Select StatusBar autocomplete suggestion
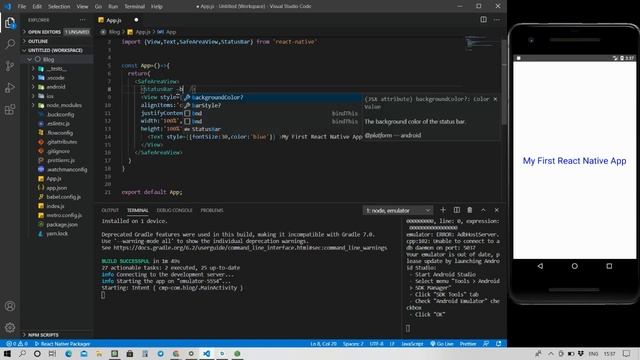The image size is (640, 360). coord(271,129)
